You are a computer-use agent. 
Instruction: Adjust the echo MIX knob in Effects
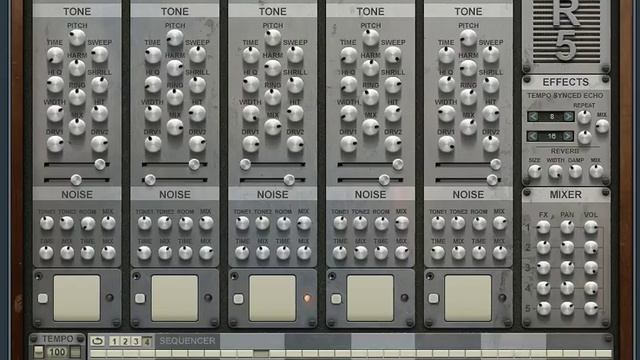click(x=602, y=127)
